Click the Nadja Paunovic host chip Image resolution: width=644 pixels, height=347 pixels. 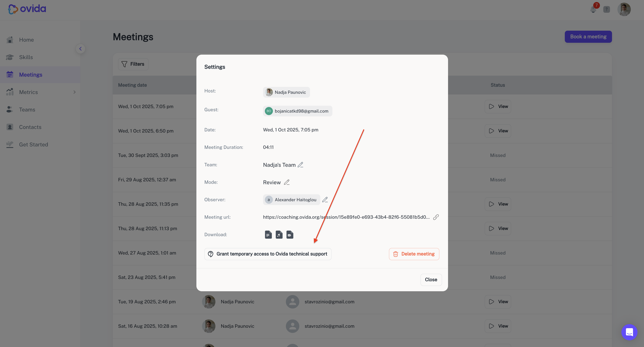[286, 92]
